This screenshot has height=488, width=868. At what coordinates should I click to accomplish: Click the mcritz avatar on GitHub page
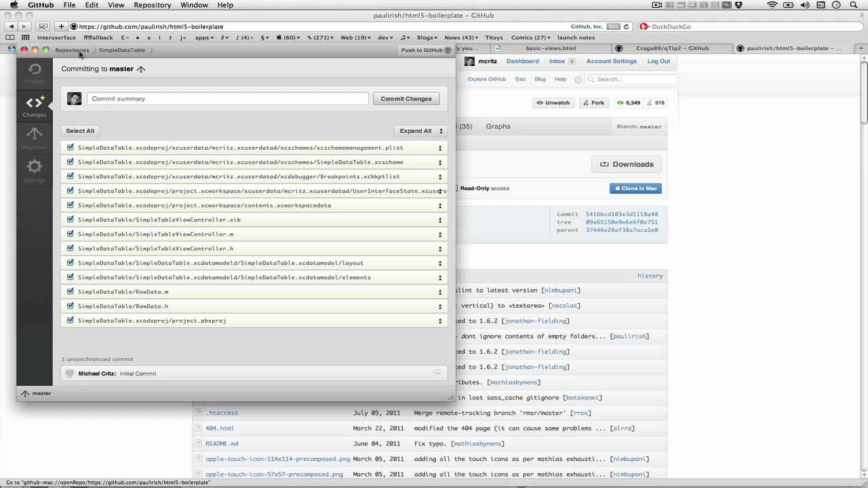[469, 61]
